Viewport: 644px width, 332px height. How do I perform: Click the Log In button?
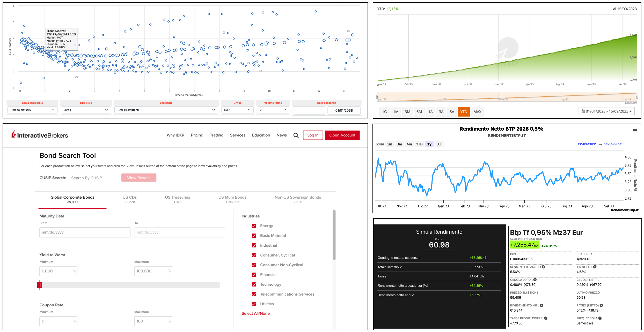tap(313, 135)
